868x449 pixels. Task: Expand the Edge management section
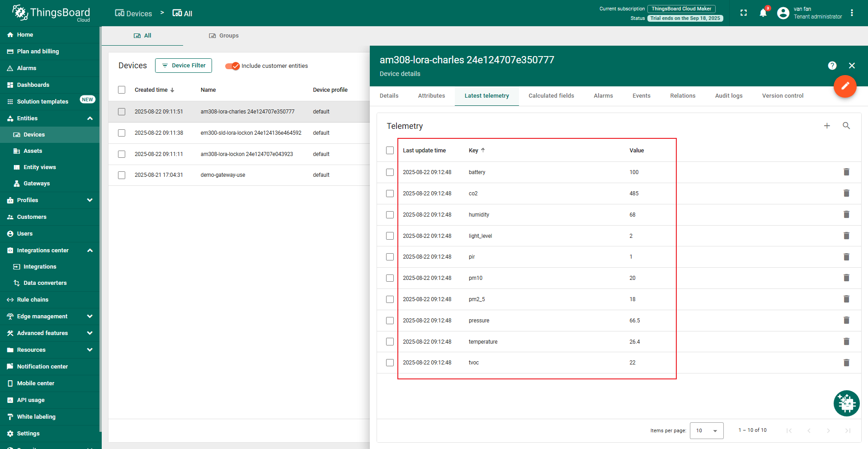90,317
